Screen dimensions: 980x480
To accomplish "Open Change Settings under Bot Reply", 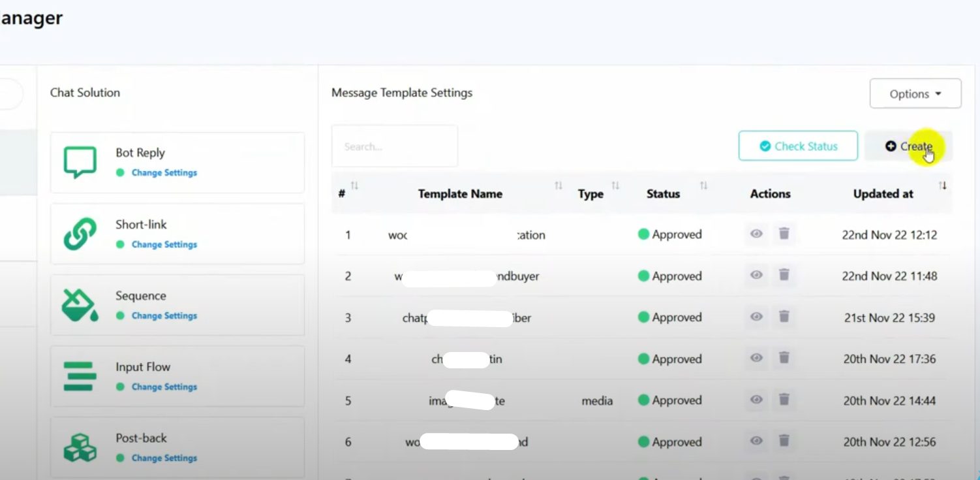I will point(164,173).
